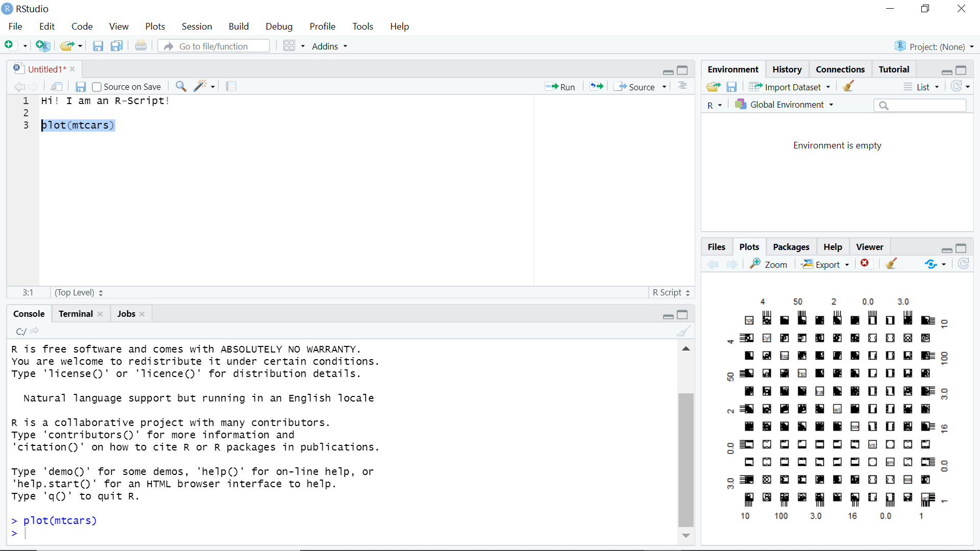Focus the Environment search box
The width and height of the screenshot is (980, 551).
pos(920,105)
